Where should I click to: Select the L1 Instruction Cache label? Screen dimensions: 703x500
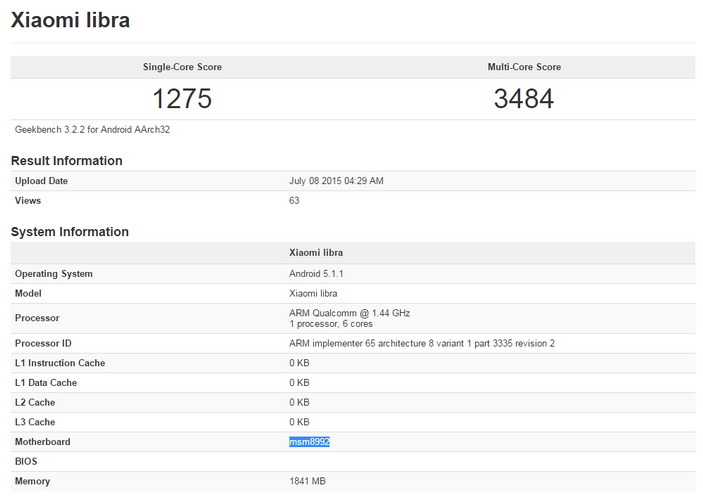coord(60,363)
